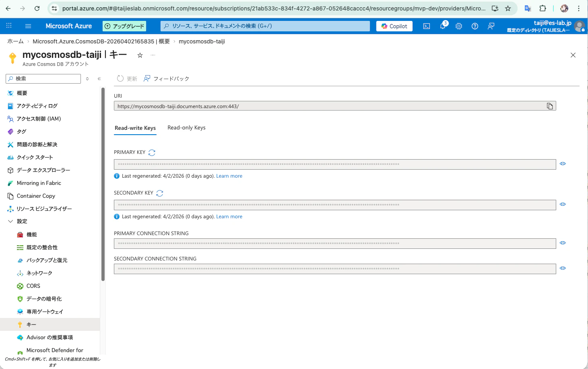Image resolution: width=588 pixels, height=369 pixels.
Task: Focus the Azure global search box
Action: point(265,26)
